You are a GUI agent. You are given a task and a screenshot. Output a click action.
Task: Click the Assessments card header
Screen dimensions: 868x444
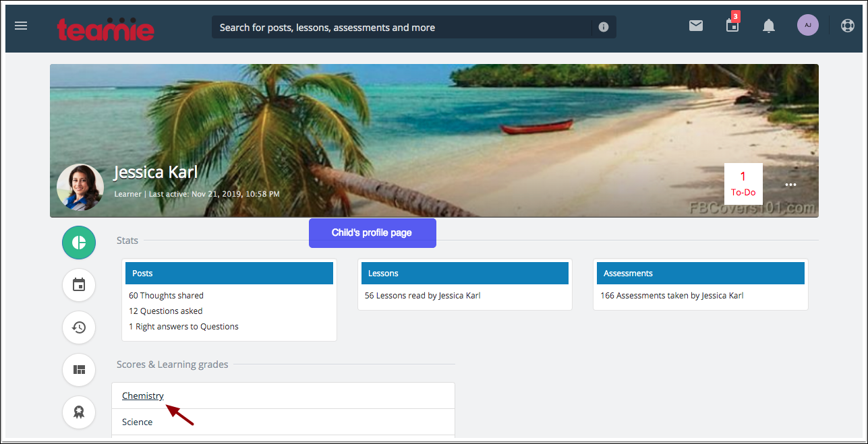coord(701,274)
